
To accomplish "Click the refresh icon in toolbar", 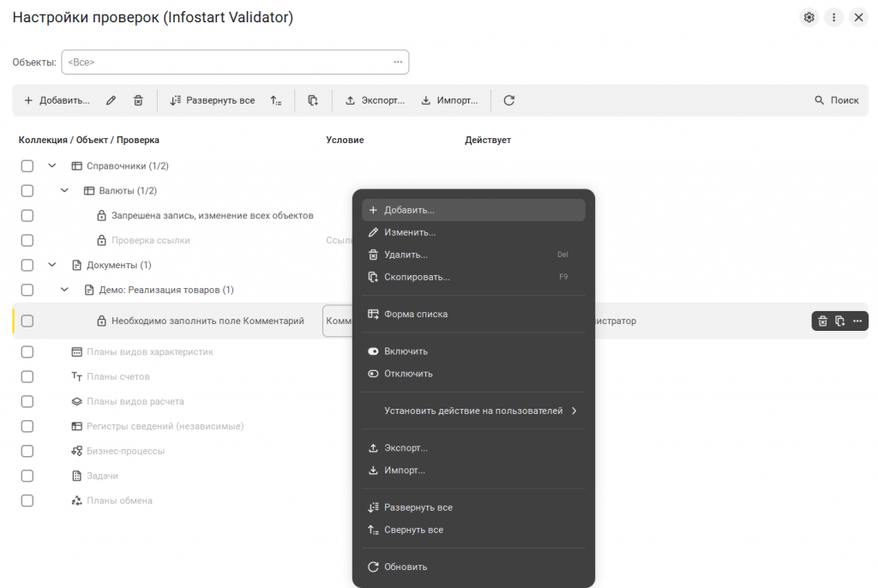I will tap(508, 100).
